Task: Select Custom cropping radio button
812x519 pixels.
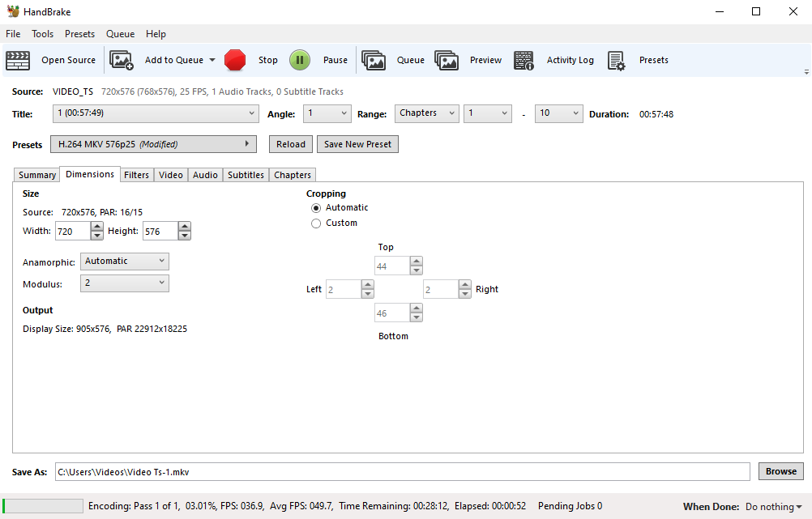Action: pos(316,223)
